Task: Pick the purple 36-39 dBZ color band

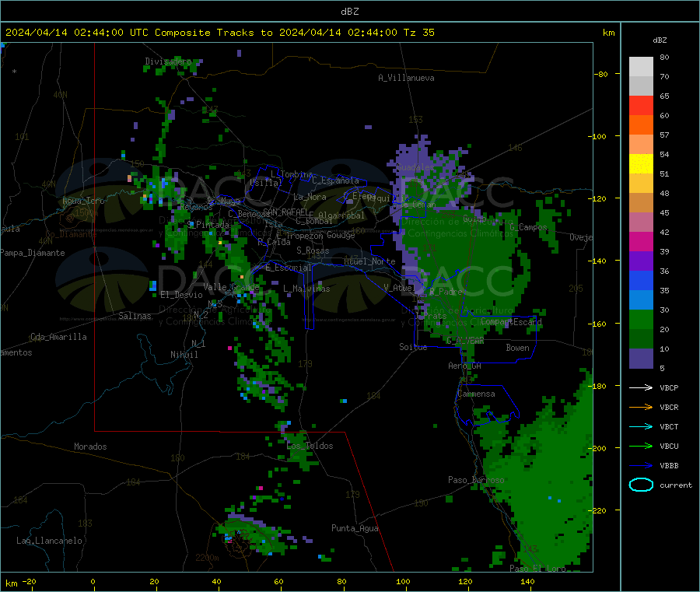Action: [x=641, y=261]
